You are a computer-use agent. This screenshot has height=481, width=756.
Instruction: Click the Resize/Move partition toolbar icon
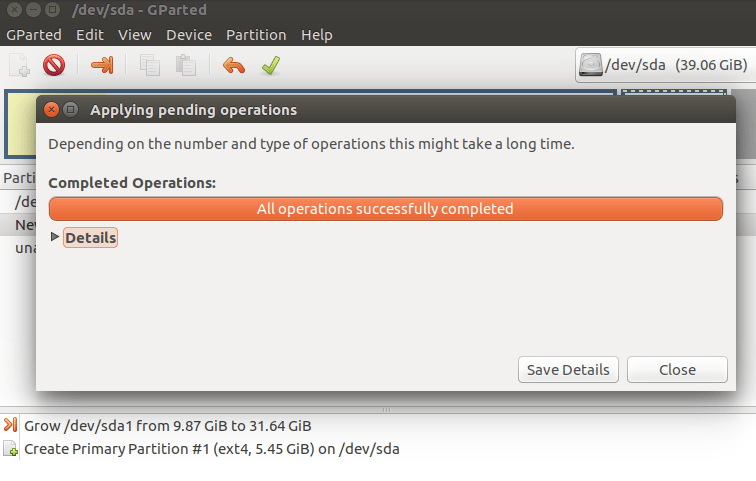tap(102, 66)
